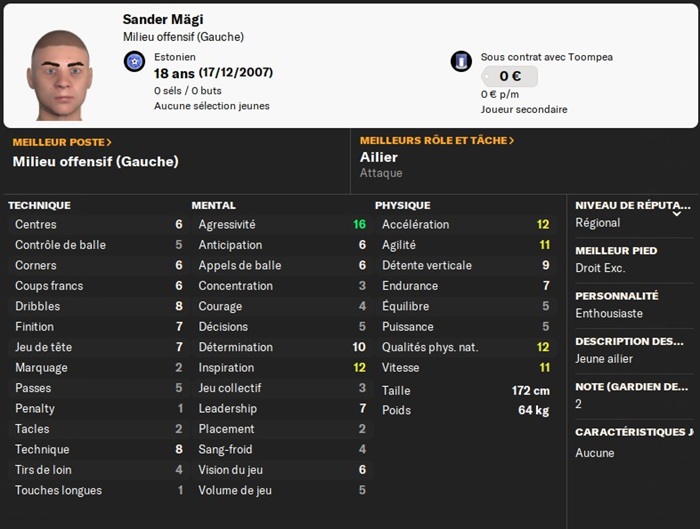Click the Toompea club badge icon
Image resolution: width=700 pixels, height=529 pixels.
pos(461,62)
